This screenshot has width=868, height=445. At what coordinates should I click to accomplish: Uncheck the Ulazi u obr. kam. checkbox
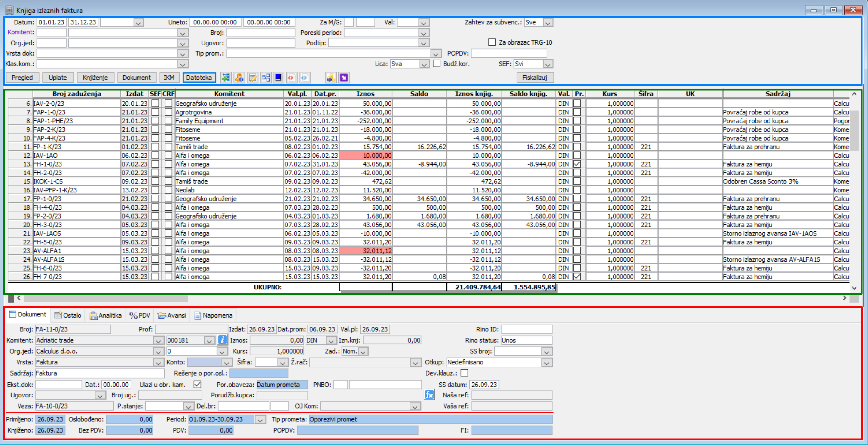click(197, 384)
